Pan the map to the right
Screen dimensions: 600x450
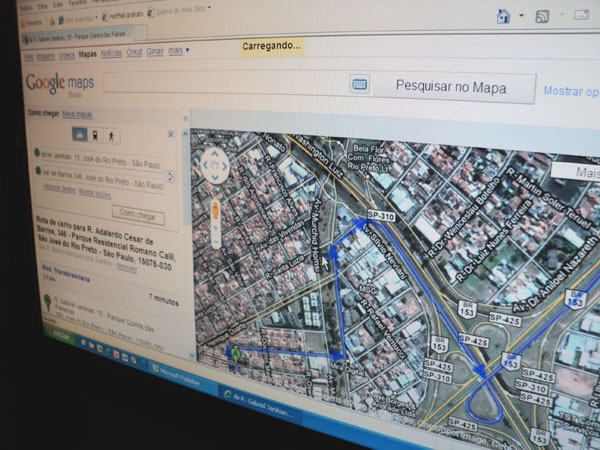click(x=225, y=166)
